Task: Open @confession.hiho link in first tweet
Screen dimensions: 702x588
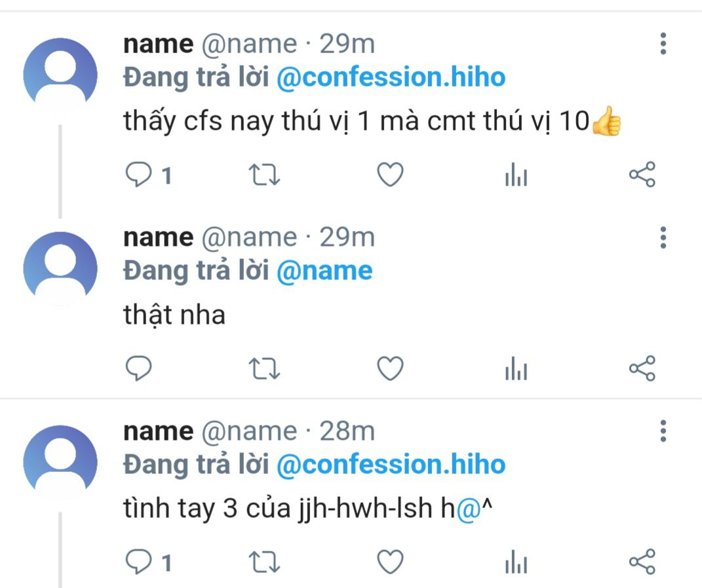Action: tap(391, 77)
